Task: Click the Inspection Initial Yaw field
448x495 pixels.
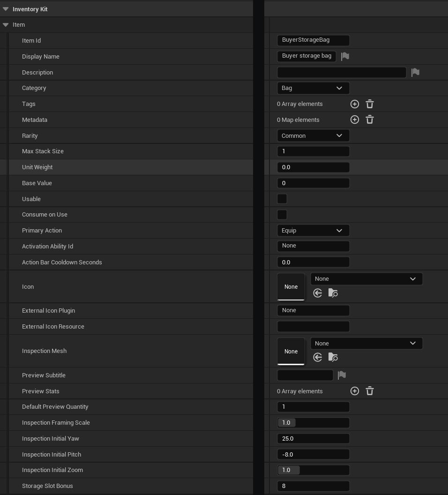Action: (314, 438)
